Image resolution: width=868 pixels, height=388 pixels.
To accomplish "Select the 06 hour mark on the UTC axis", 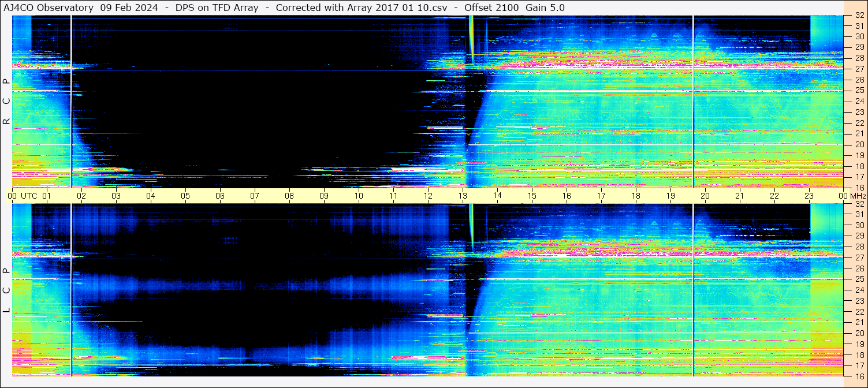I will [220, 196].
